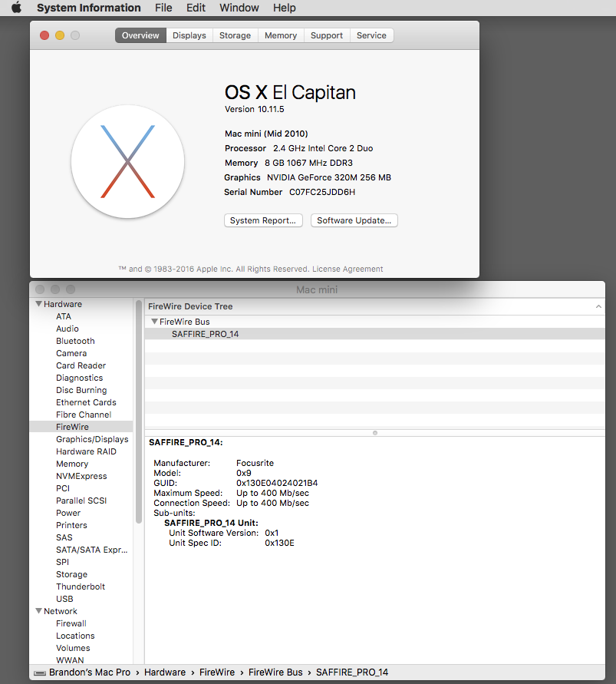Open the Edit menu

point(196,8)
